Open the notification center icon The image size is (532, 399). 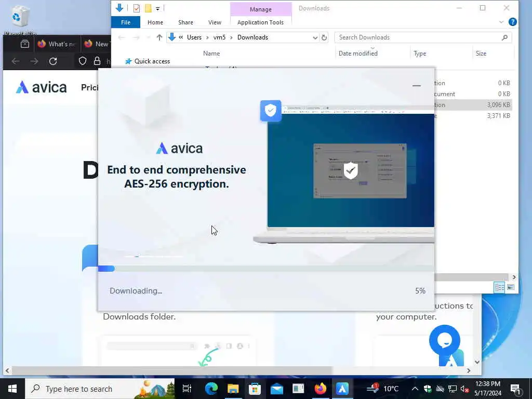coord(515,389)
